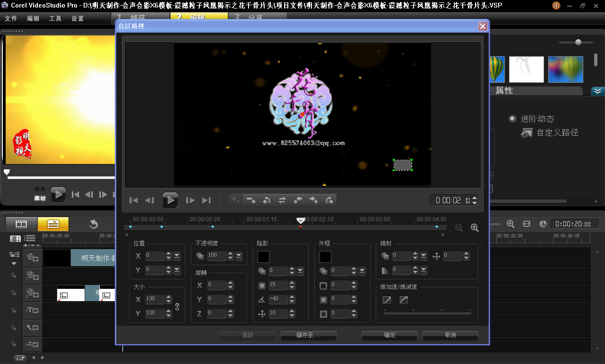605x364 pixels.
Task: Toggle music track mute button
Action: [32, 344]
